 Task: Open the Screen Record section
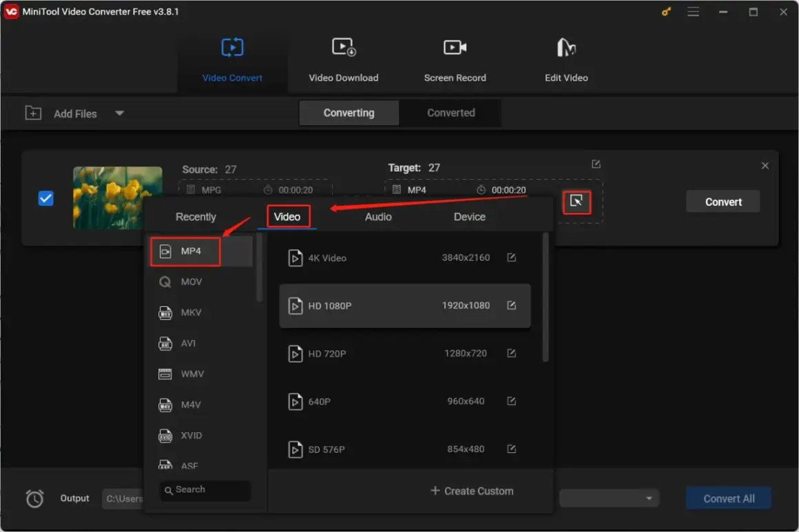pyautogui.click(x=455, y=60)
